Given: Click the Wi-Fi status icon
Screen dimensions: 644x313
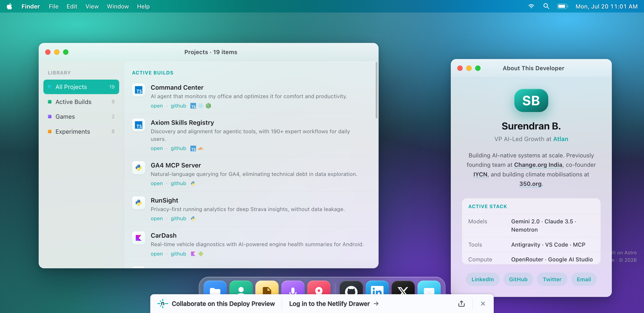Looking at the screenshot, I should point(531,6).
